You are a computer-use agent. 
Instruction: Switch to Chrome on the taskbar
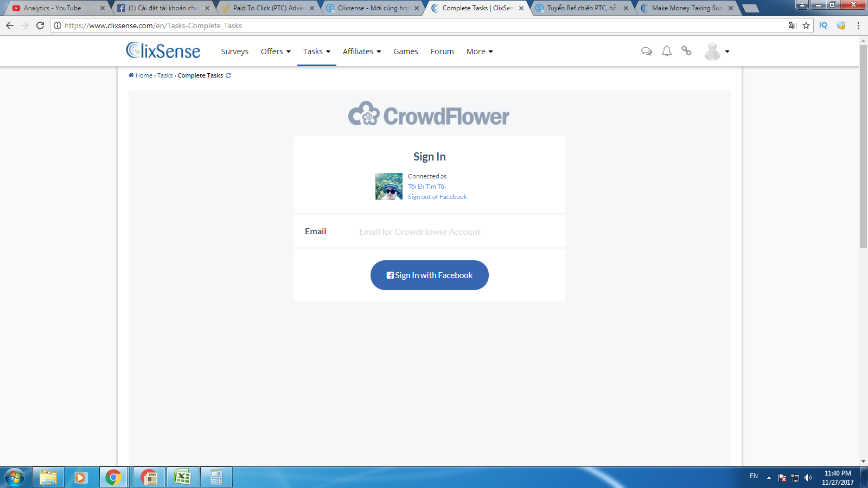(113, 477)
